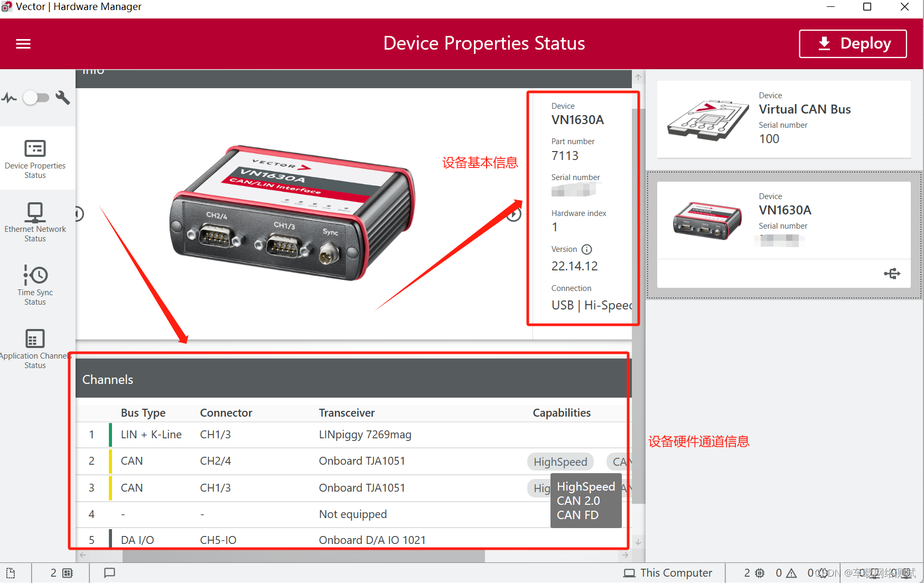Select the VN1630A device card
This screenshot has width=924, height=583.
[x=783, y=234]
